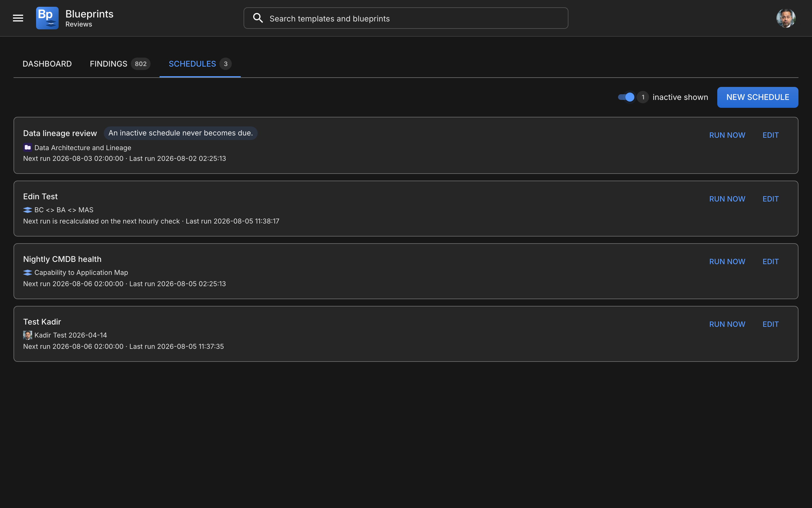812x508 pixels.
Task: Click the Edin Test title
Action: click(40, 196)
